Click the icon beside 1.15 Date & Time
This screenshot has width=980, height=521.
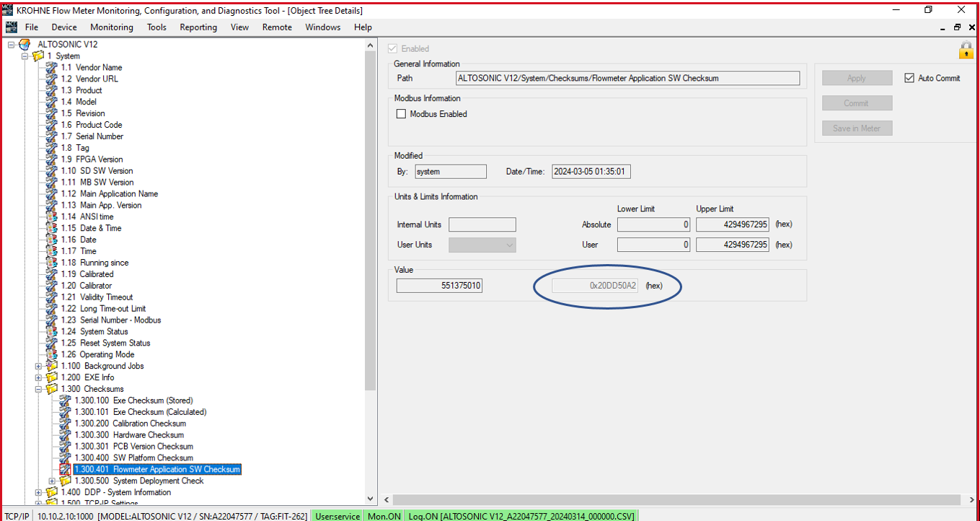pos(52,228)
